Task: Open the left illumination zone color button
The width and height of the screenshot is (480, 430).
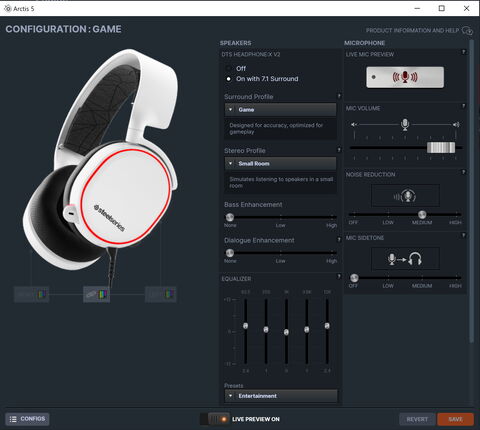Action: pos(32,294)
